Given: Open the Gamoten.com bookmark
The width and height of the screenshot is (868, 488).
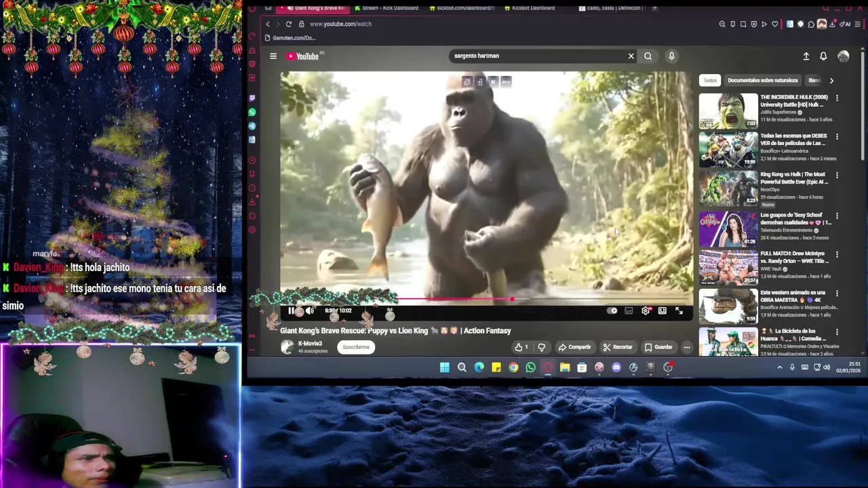Looking at the screenshot, I should (292, 38).
